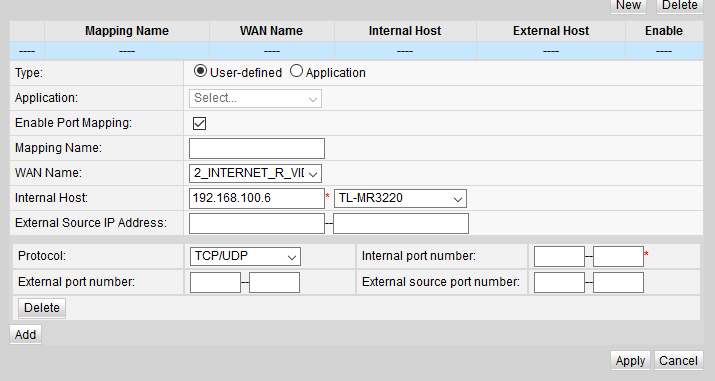This screenshot has width=715, height=381.
Task: Click the Internal Host column header
Action: 405,31
